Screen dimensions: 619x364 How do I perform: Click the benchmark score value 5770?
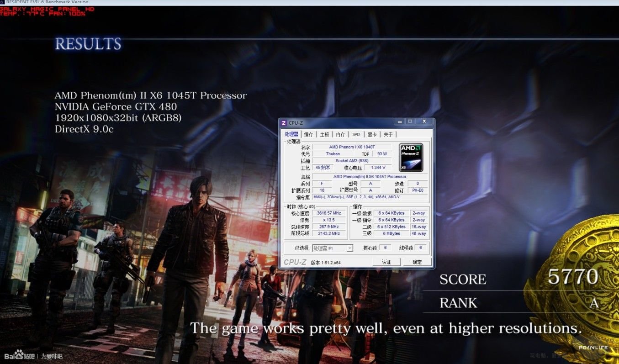(573, 277)
